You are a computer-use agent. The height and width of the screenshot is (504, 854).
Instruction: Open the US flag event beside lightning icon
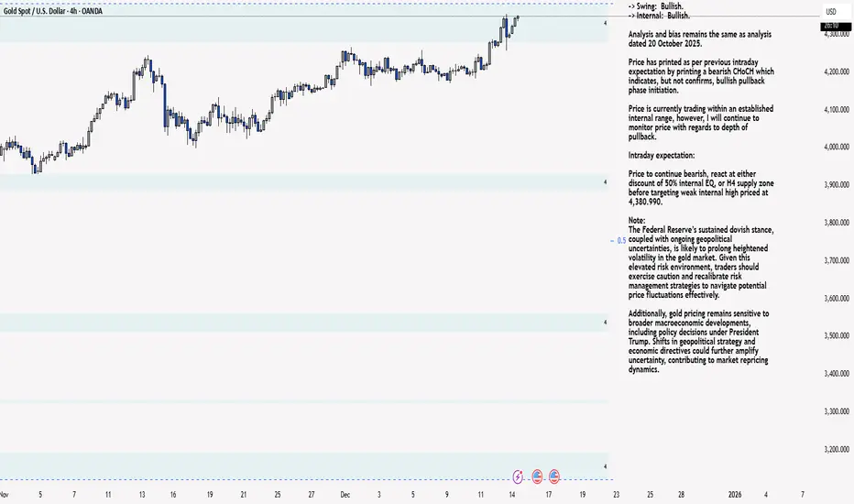coord(537,477)
